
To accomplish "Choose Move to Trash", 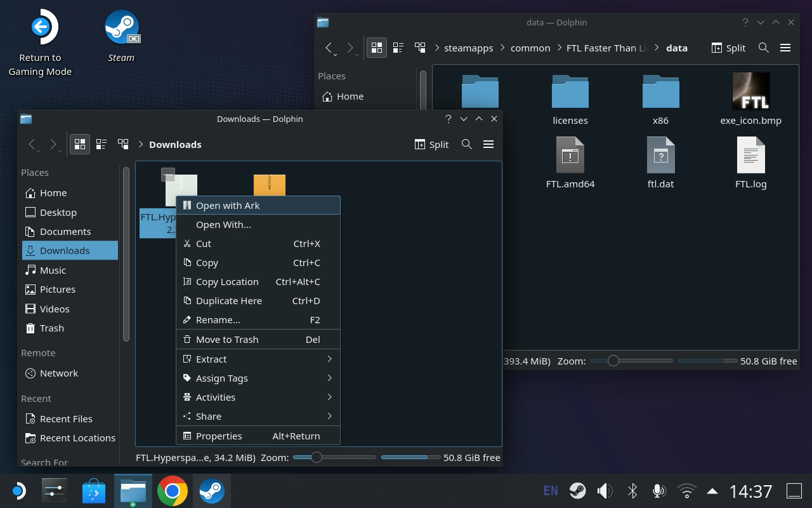I will pyautogui.click(x=258, y=339).
